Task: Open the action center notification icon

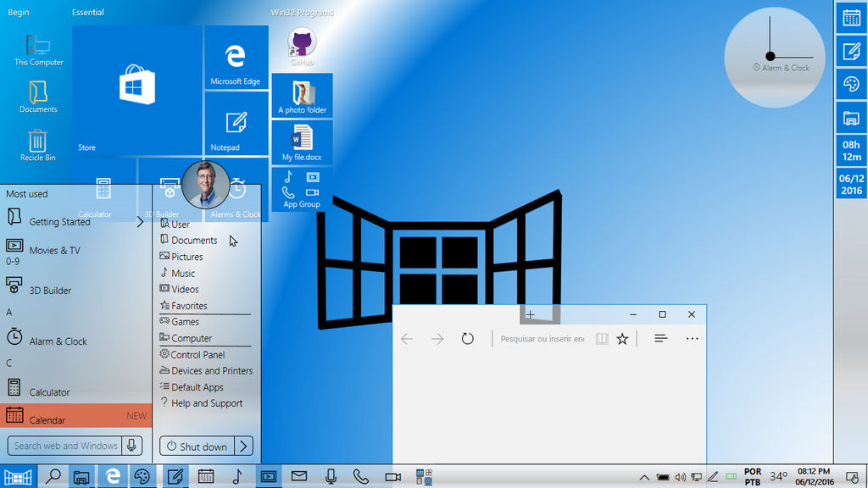Action: (x=852, y=477)
